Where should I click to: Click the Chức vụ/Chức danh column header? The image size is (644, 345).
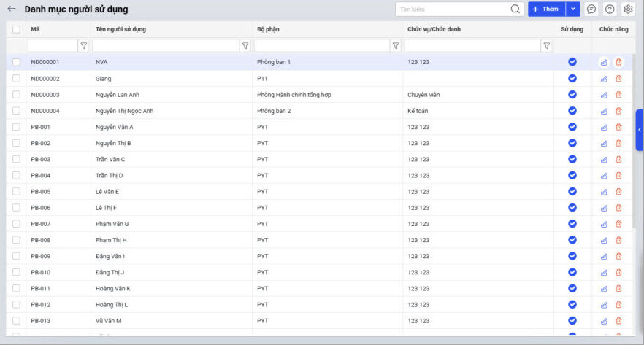point(434,29)
